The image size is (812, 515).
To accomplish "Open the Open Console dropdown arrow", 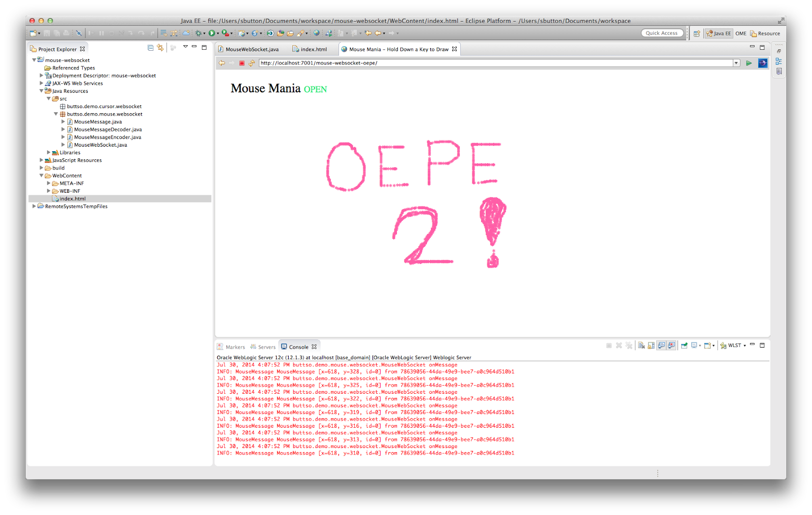I will pyautogui.click(x=714, y=346).
